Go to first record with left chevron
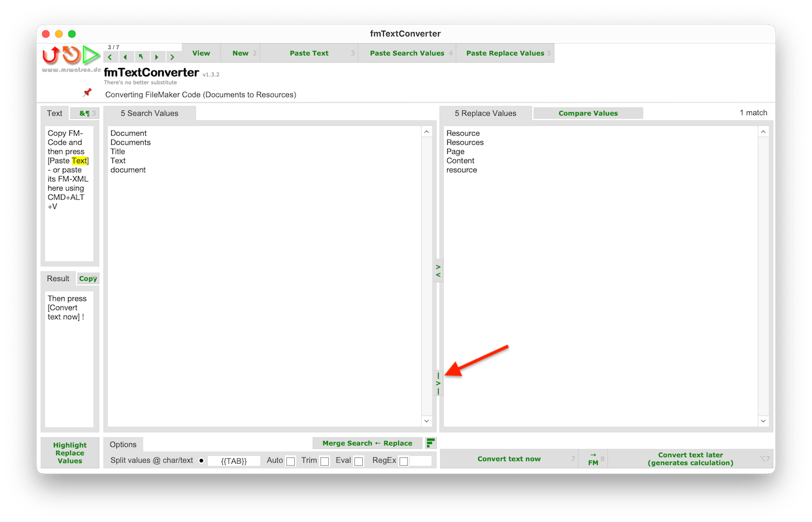 pos(110,57)
